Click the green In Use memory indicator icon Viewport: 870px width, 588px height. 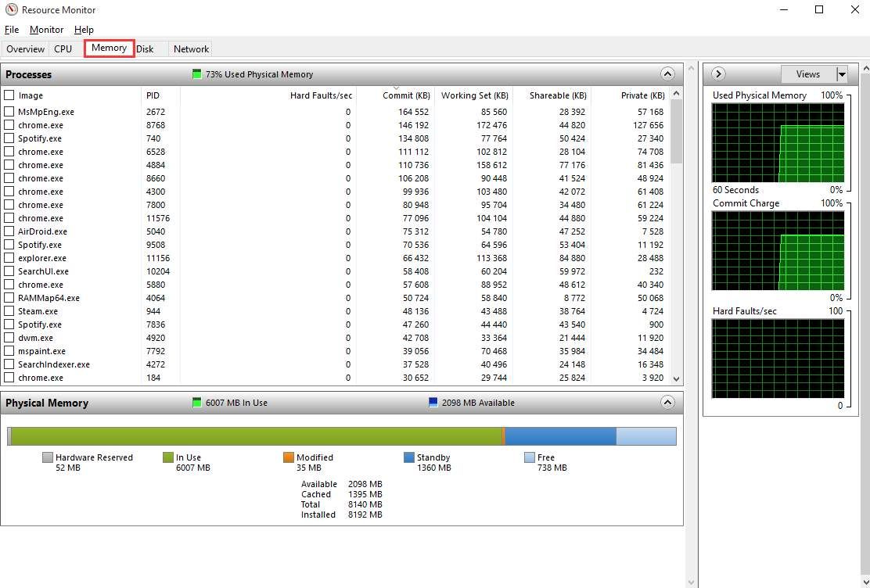pyautogui.click(x=197, y=403)
